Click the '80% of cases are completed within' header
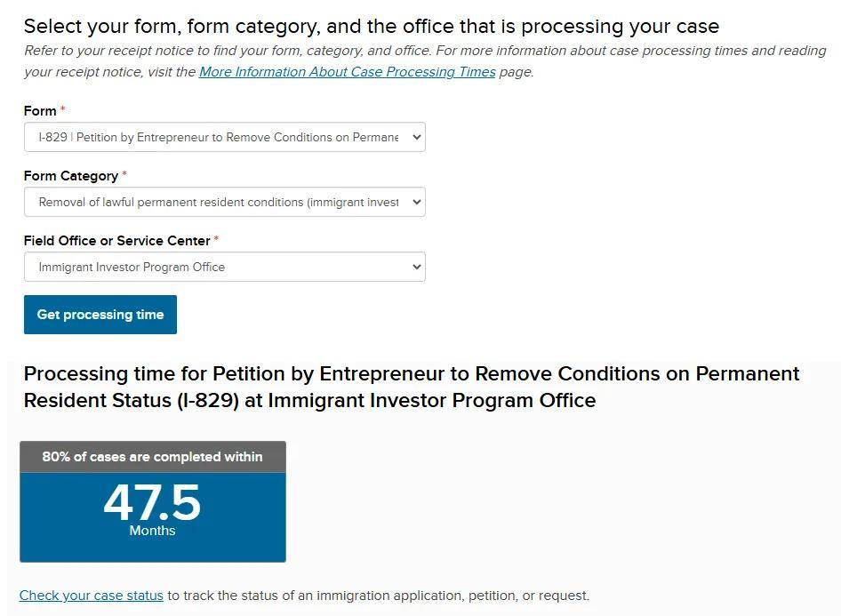Screen dimensions: 841x616 (152, 457)
